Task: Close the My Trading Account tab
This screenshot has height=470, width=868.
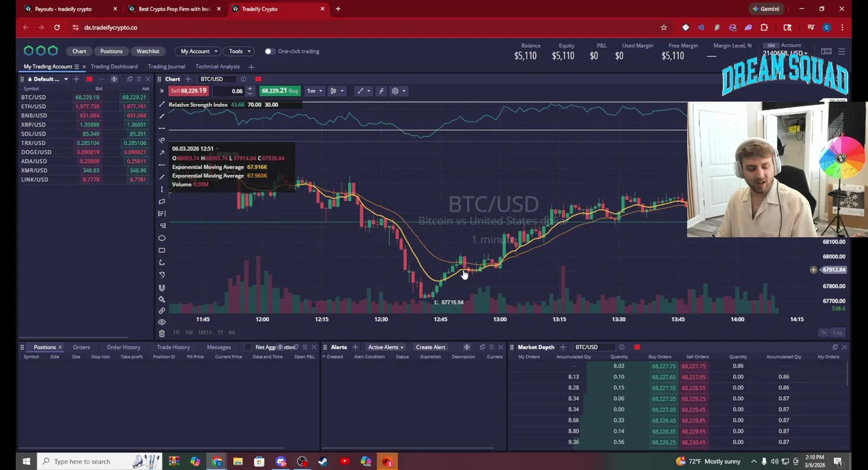Action: (x=84, y=67)
